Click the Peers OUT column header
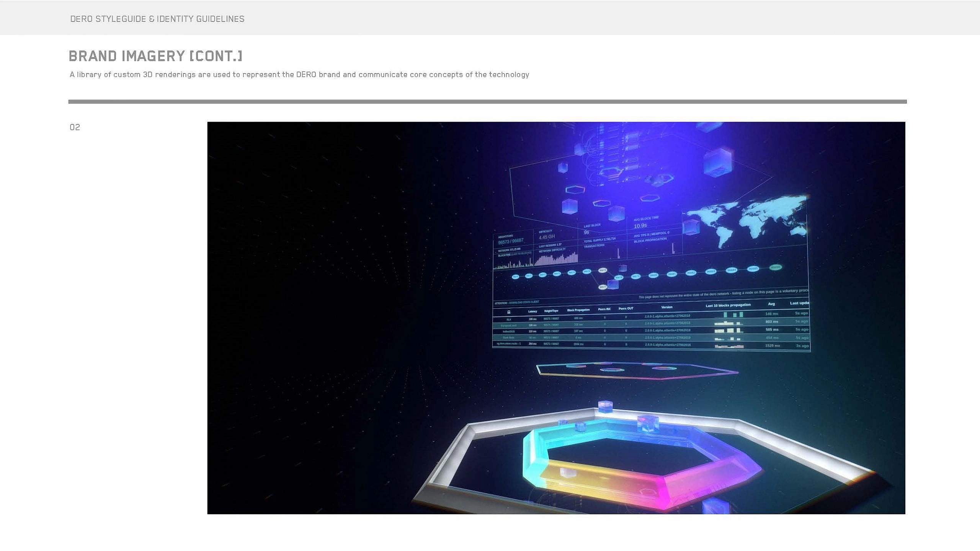The height and width of the screenshot is (551, 980). point(626,308)
